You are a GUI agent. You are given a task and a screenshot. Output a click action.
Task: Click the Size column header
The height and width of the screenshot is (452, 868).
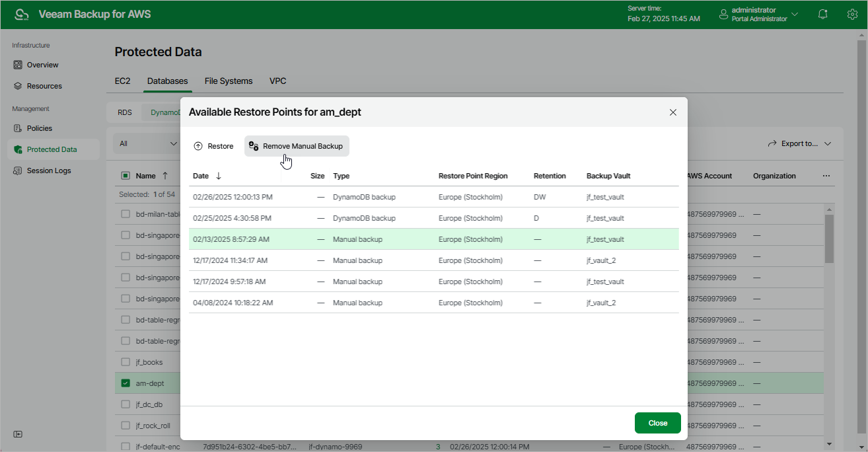pyautogui.click(x=318, y=176)
